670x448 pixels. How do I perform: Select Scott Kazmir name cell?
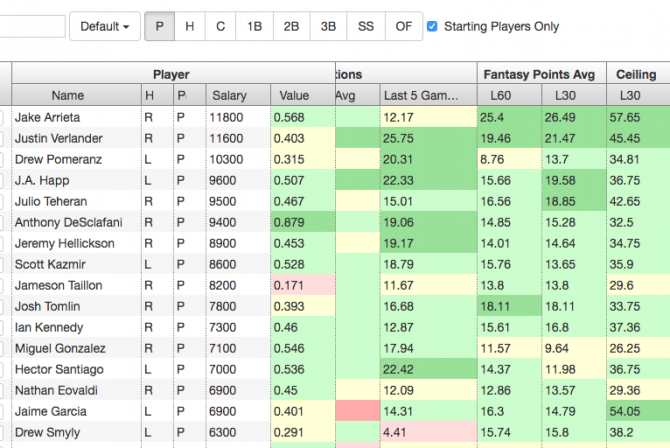tap(76, 264)
